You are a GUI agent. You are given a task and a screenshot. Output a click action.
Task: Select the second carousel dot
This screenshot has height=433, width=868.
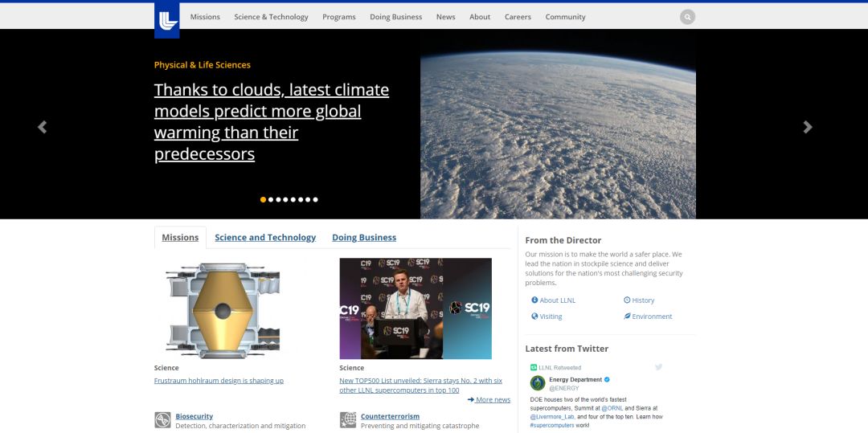[271, 200]
